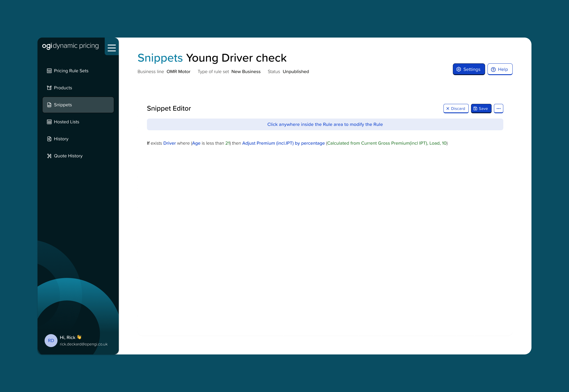Viewport: 569px width, 392px height.
Task: Click the History sidebar icon
Action: click(x=49, y=139)
